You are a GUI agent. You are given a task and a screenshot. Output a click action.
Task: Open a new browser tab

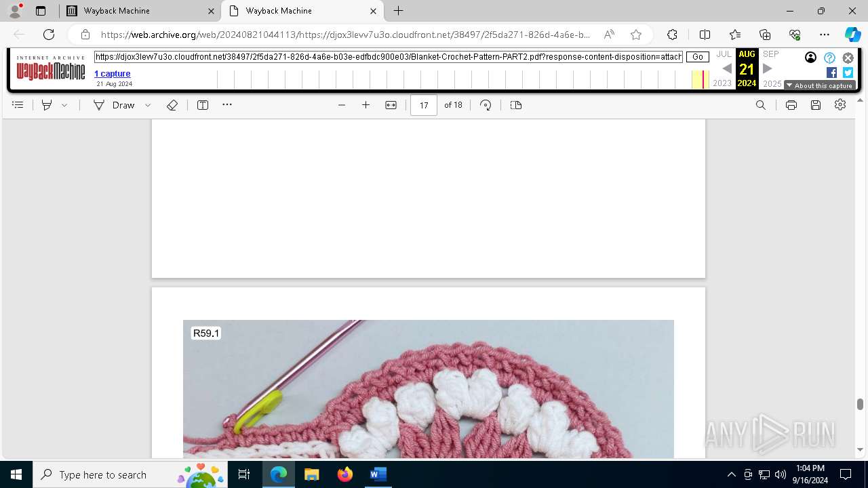pos(399,11)
